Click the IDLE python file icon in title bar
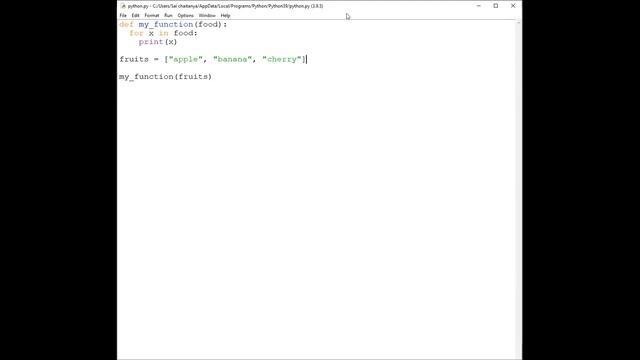The image size is (640, 360). tap(123, 6)
